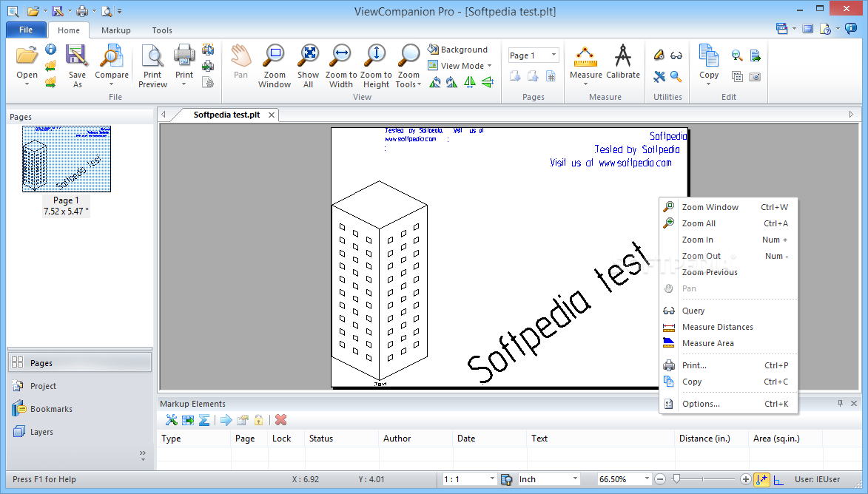
Task: Click the zoom slider handle in status bar
Action: (x=676, y=479)
